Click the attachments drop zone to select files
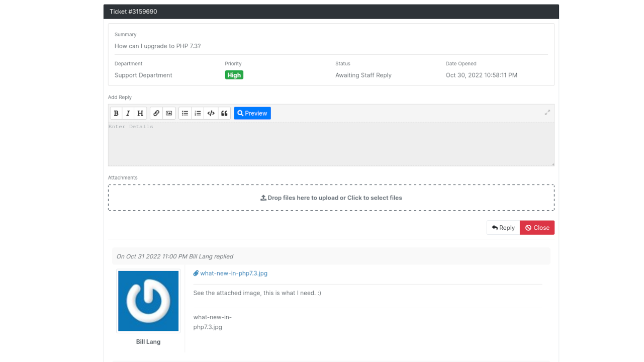Image resolution: width=644 pixels, height=362 pixels. pyautogui.click(x=331, y=198)
